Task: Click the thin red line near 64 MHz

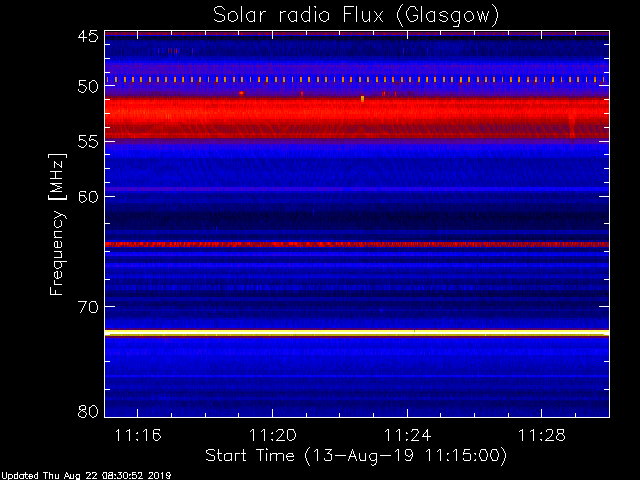Action: point(357,244)
